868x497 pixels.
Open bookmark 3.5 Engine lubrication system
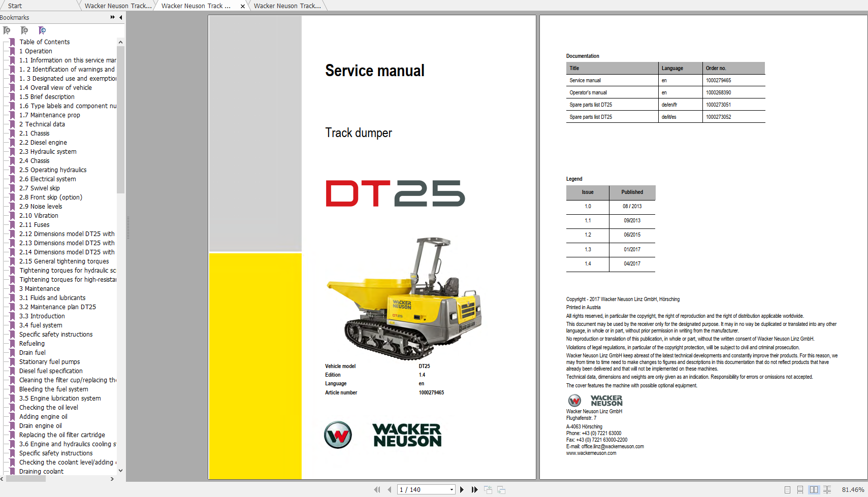pyautogui.click(x=60, y=398)
